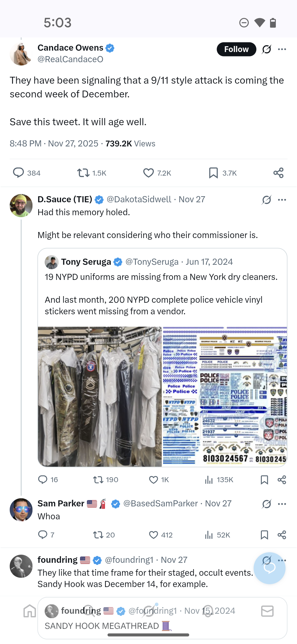This screenshot has width=297, height=644.
Task: Share the main tweet via share icon
Action: [278, 173]
